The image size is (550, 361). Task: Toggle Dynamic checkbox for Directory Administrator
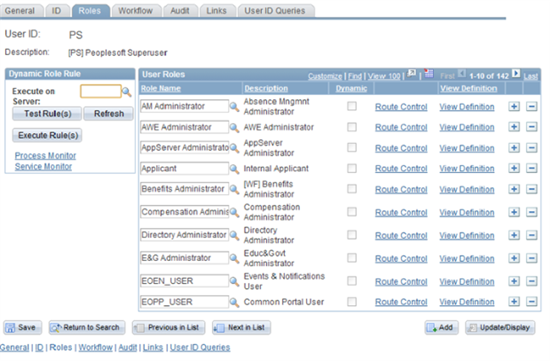pos(352,235)
